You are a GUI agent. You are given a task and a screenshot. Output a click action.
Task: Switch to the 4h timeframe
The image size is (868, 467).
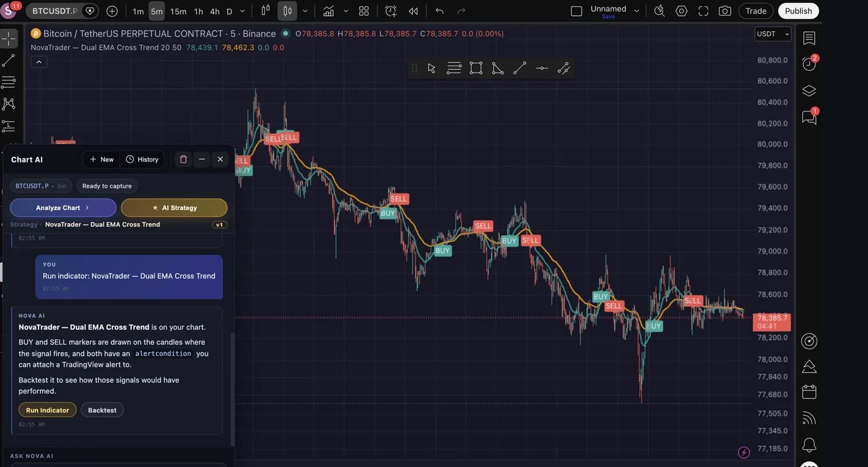click(215, 11)
